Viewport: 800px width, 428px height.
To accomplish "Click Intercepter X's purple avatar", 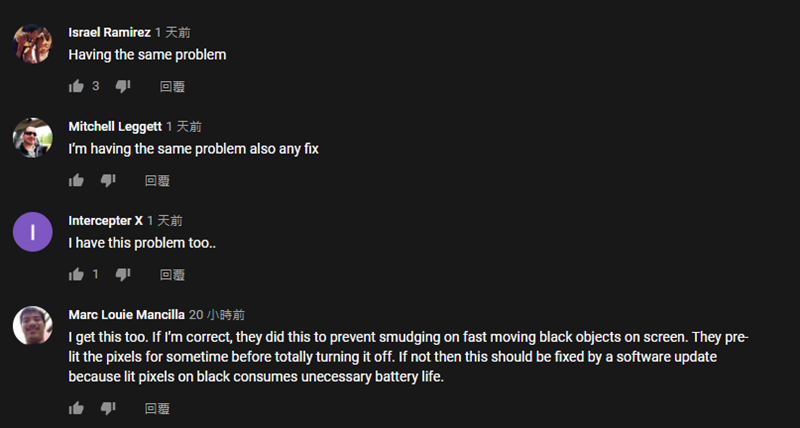I will click(32, 231).
